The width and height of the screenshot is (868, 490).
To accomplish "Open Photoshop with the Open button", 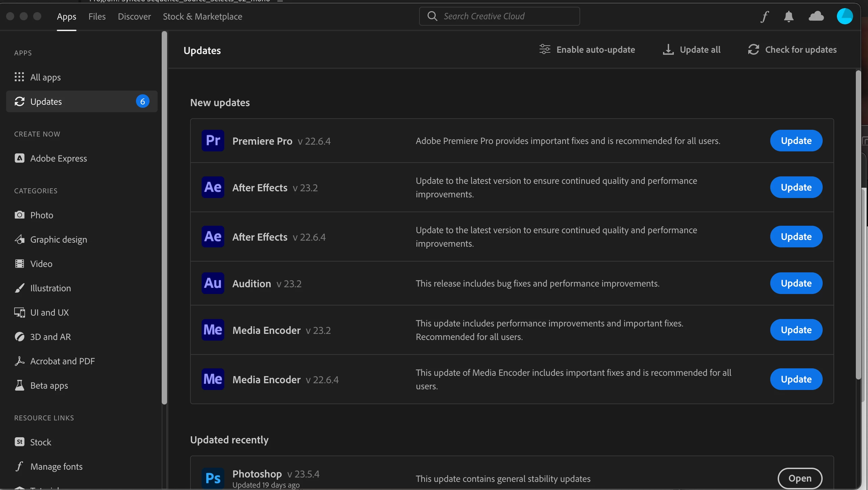I will (800, 478).
